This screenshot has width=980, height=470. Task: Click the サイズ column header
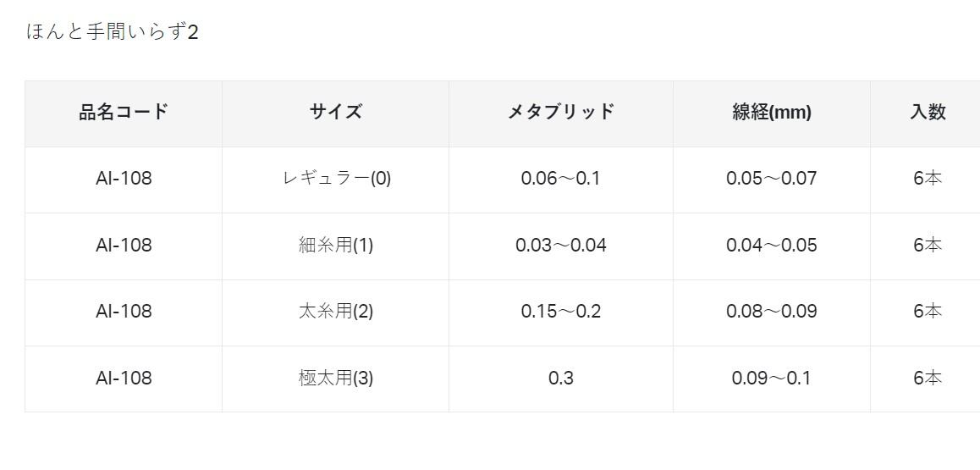[x=336, y=112]
